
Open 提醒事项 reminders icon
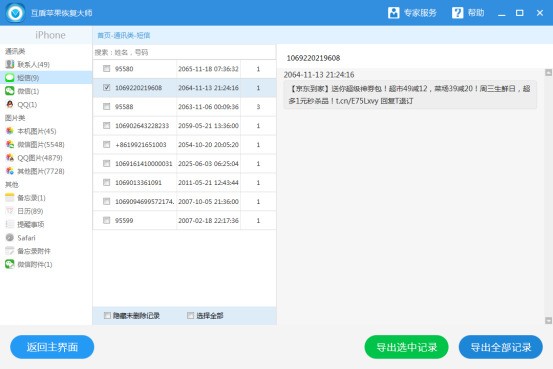(10, 224)
